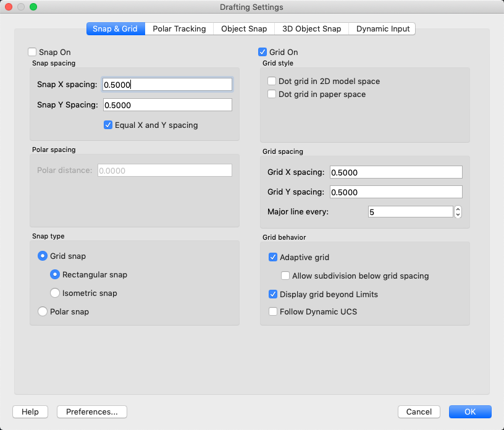The image size is (504, 430).
Task: Click in the Grid Y spacing field
Action: [395, 192]
